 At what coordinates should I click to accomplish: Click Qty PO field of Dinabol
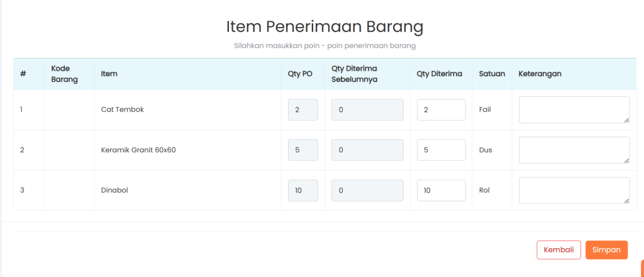coord(303,190)
